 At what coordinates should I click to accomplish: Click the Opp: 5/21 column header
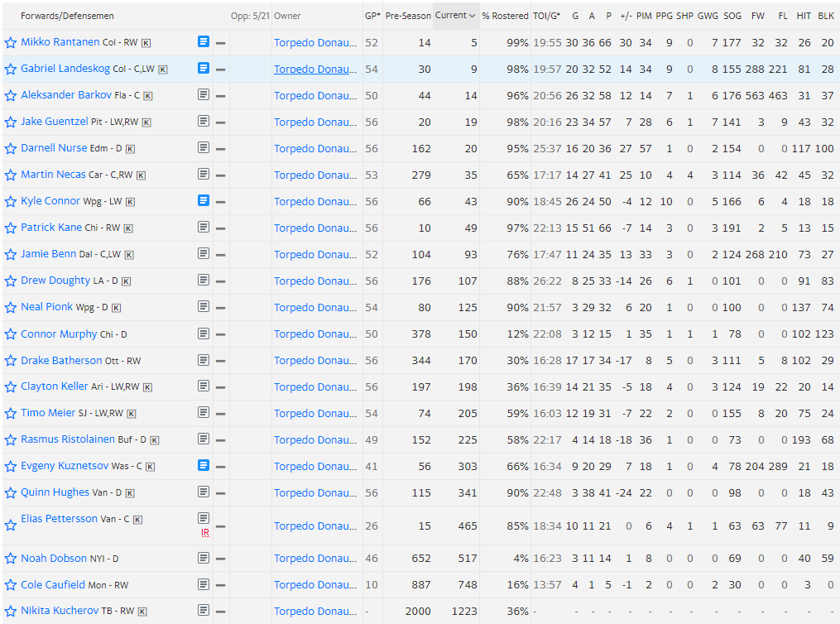pyautogui.click(x=249, y=16)
